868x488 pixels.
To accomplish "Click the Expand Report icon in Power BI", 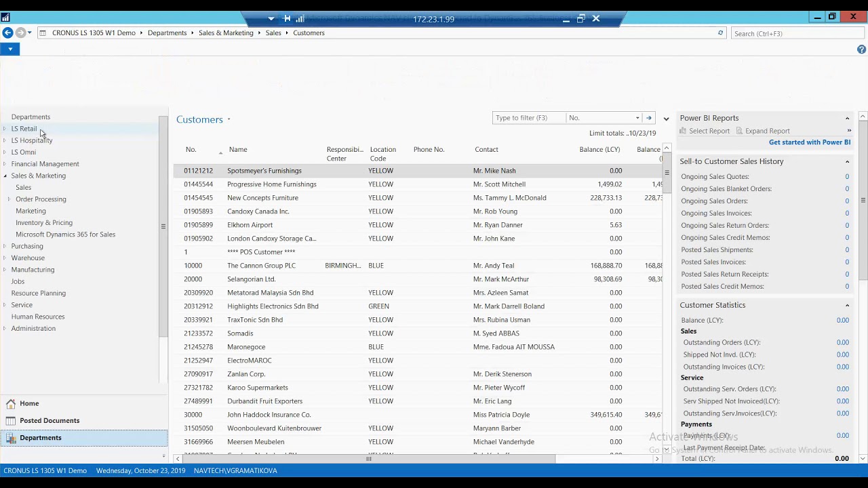I will pos(740,131).
